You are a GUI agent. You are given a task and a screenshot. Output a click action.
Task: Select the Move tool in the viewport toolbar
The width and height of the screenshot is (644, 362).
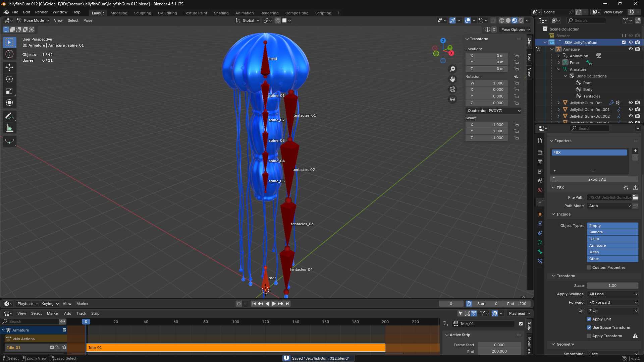[9, 67]
